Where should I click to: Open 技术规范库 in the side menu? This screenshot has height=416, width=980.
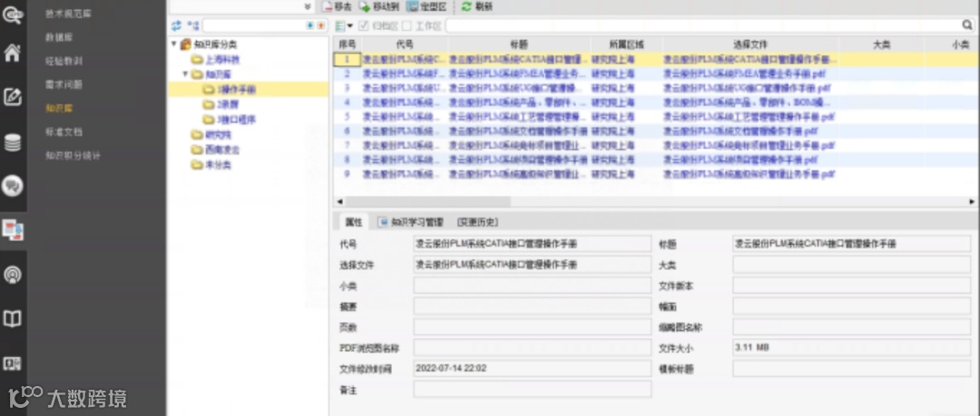click(68, 14)
